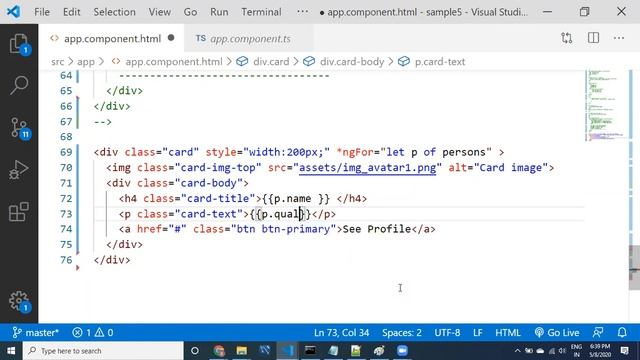Open the Manage gear icon
Image resolution: width=640 pixels, height=360 pixels.
pyautogui.click(x=19, y=302)
